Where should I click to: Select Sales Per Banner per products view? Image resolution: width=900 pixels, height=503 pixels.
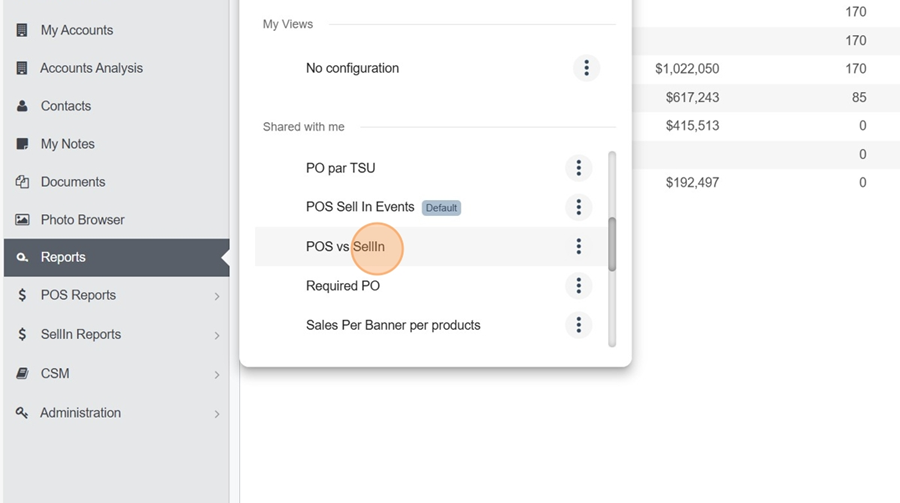click(x=393, y=325)
